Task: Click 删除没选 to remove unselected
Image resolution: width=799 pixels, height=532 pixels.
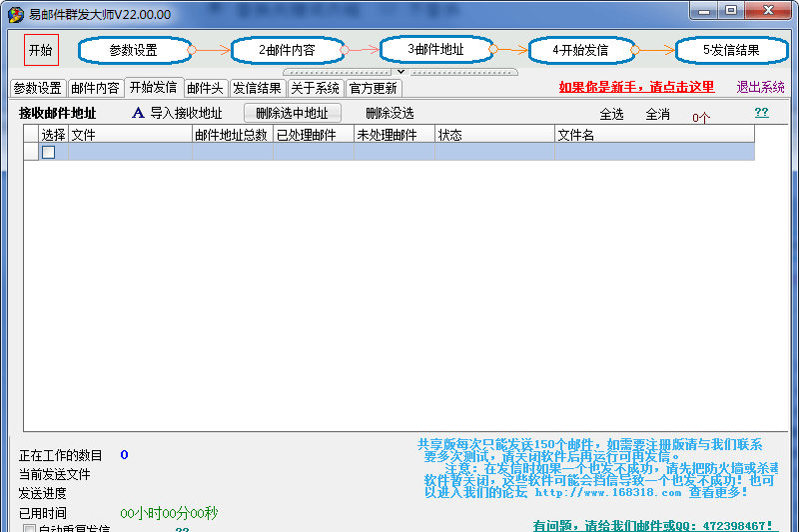Action: click(390, 113)
